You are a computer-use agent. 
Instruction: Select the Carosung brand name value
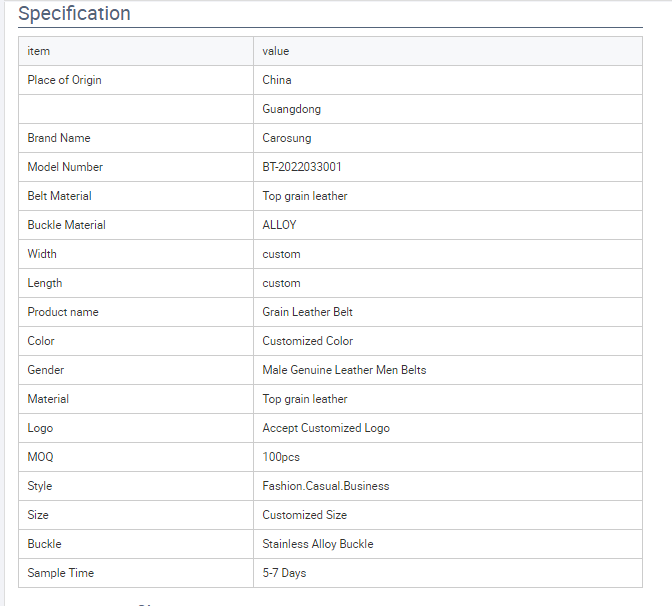287,138
